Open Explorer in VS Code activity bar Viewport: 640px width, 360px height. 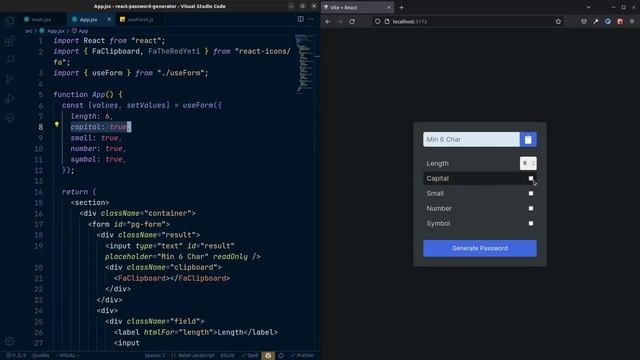coord(9,21)
